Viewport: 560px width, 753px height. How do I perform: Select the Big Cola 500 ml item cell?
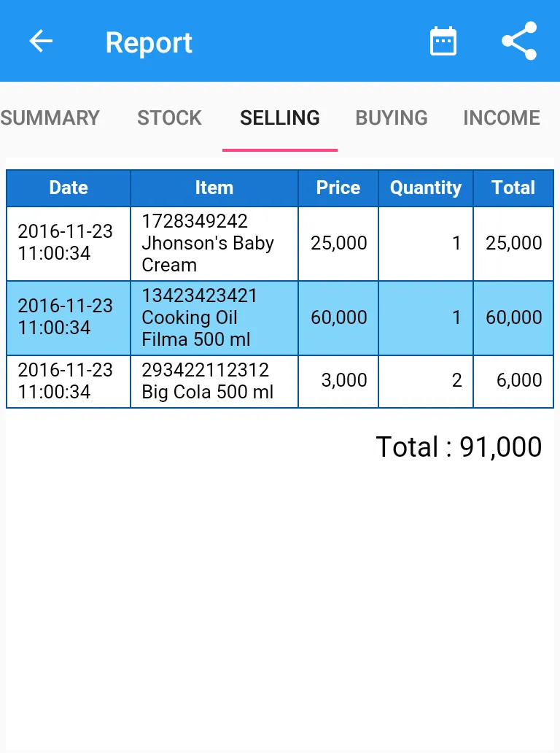[214, 382]
